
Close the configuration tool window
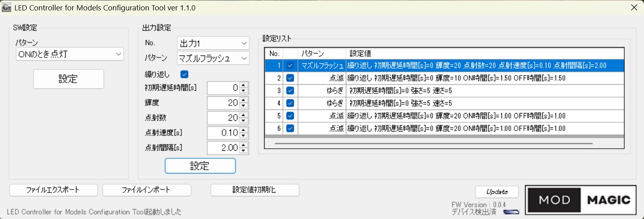[x=634, y=8]
